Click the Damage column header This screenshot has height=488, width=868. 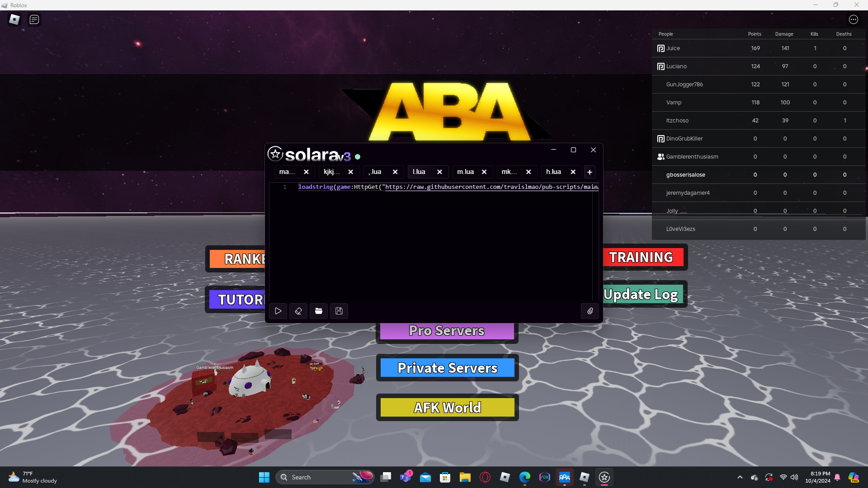point(784,34)
